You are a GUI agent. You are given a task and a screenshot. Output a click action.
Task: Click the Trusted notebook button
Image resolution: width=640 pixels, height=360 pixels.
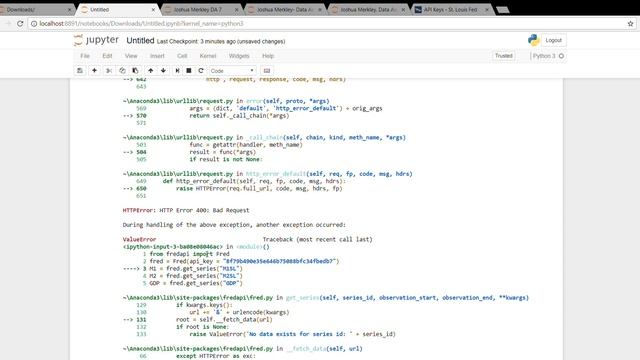[504, 56]
